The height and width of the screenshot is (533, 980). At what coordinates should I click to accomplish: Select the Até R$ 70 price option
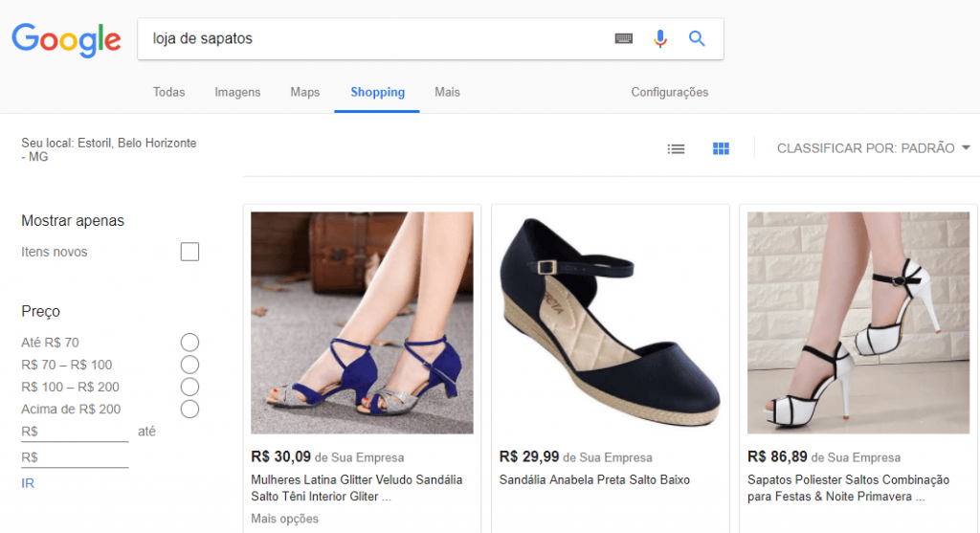pos(189,343)
